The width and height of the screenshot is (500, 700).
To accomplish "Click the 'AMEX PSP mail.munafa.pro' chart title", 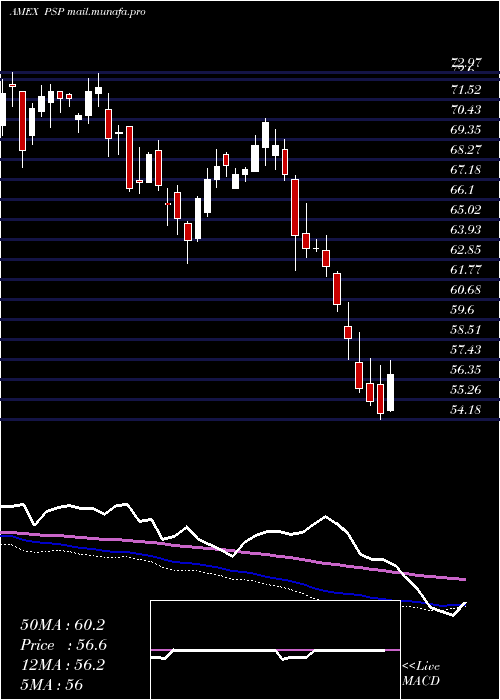I will [x=77, y=12].
